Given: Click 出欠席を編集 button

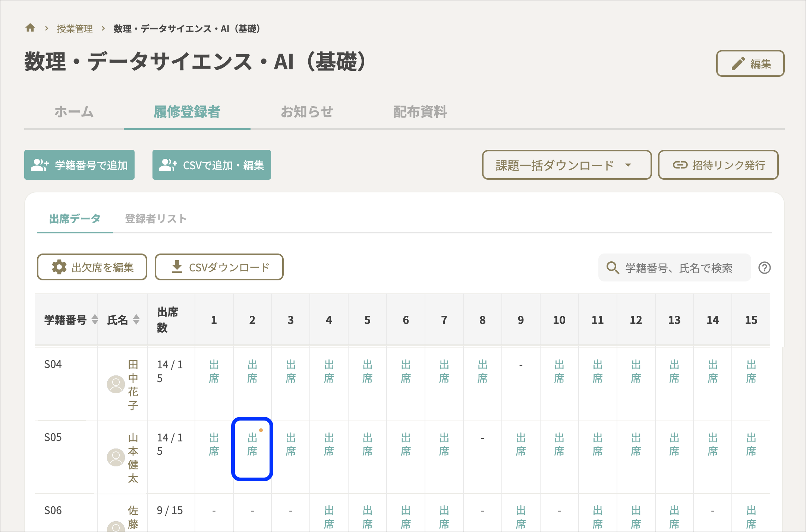Looking at the screenshot, I should pyautogui.click(x=92, y=267).
